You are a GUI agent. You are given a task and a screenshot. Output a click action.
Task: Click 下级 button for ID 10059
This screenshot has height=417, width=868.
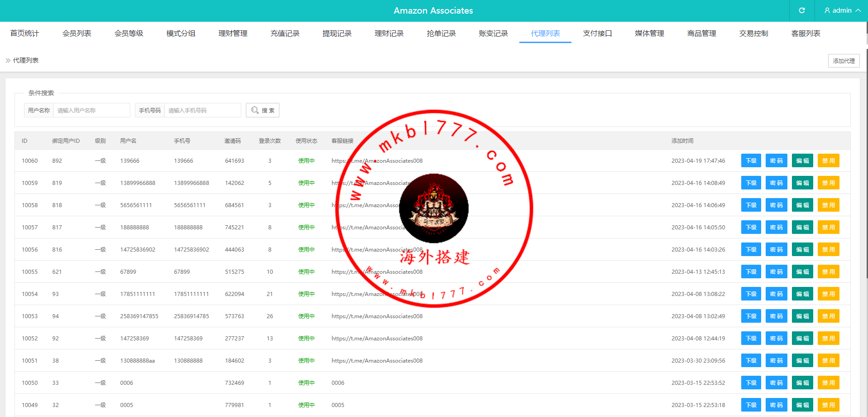coord(751,183)
